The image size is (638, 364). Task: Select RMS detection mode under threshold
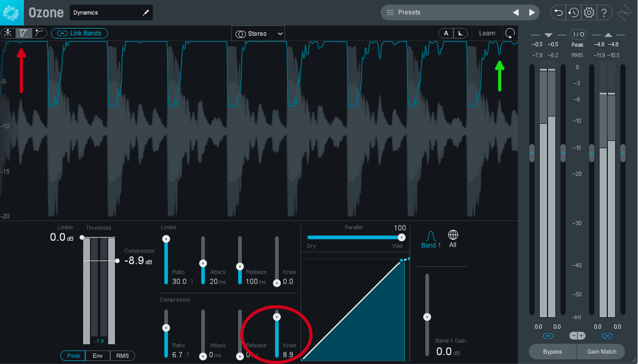[122, 356]
